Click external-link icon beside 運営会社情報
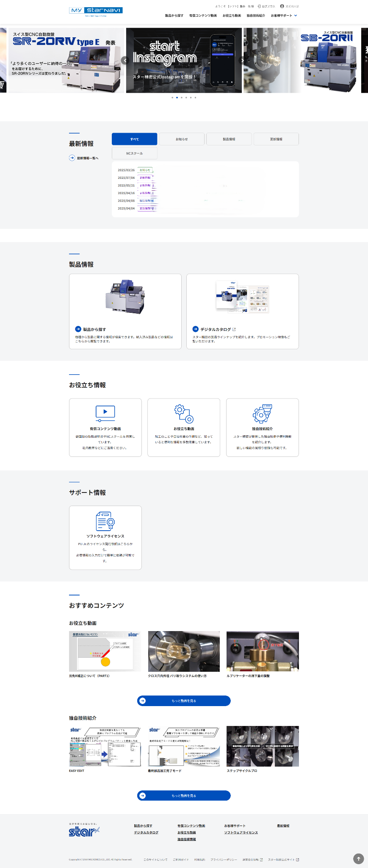 pyautogui.click(x=261, y=860)
